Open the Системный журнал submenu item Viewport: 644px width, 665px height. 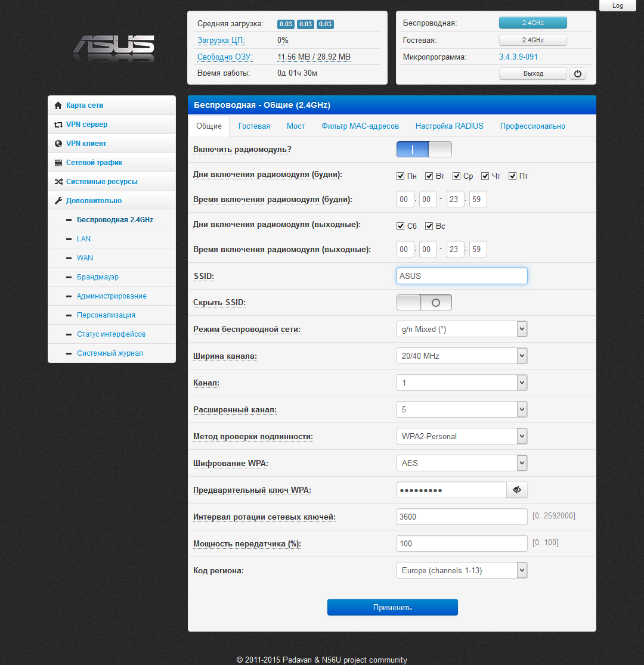pos(112,353)
